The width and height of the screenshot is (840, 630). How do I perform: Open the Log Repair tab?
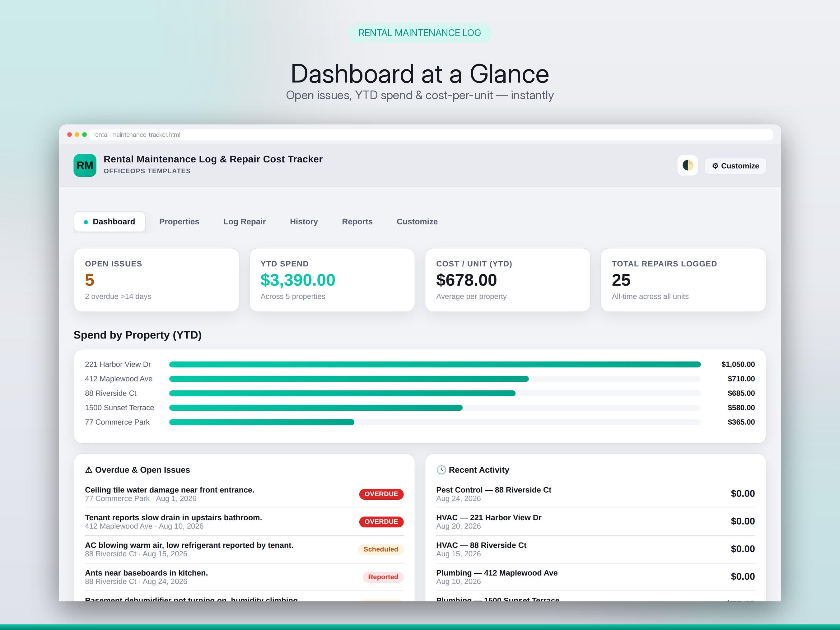[244, 222]
